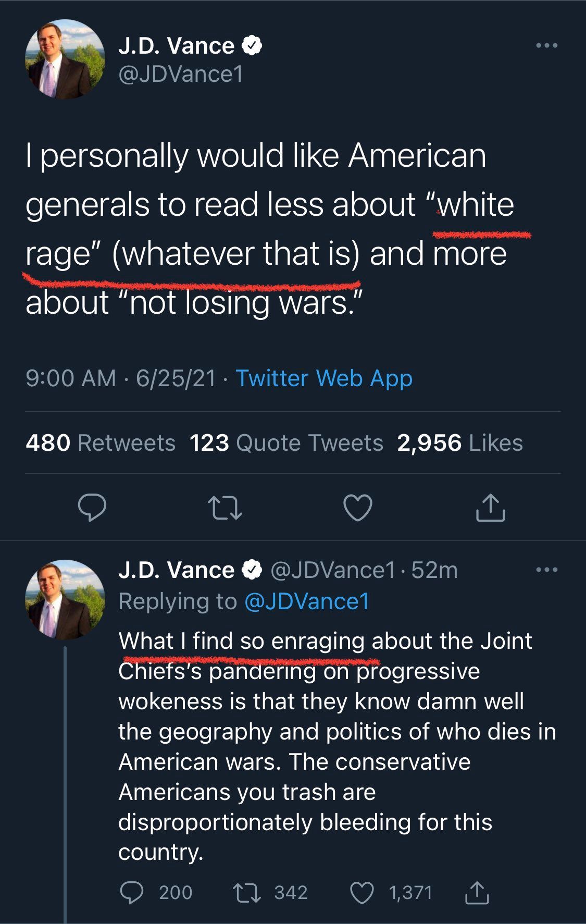Open the reply tweet's three-dot more menu
Viewport: 586px width, 924px height.
coord(547,570)
